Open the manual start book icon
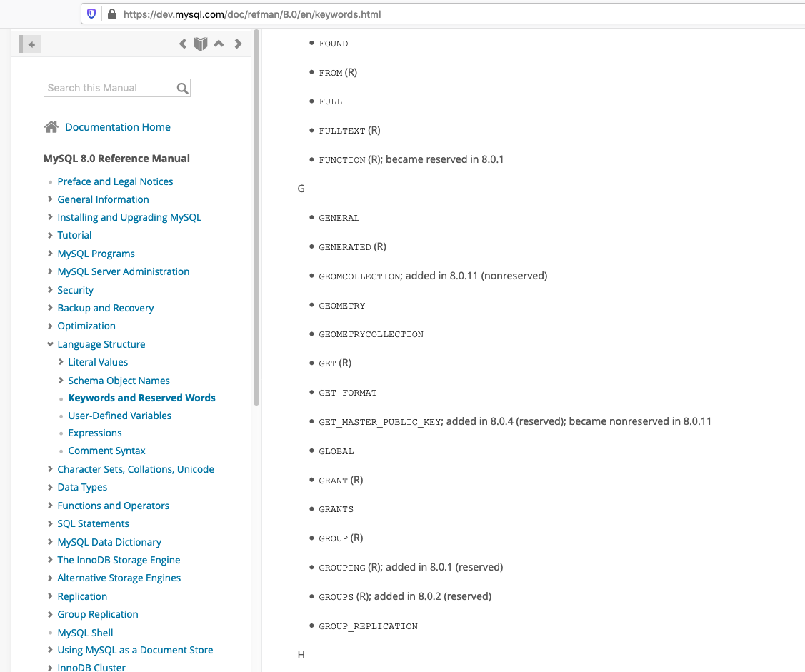Viewport: 805px width, 672px height. point(200,44)
